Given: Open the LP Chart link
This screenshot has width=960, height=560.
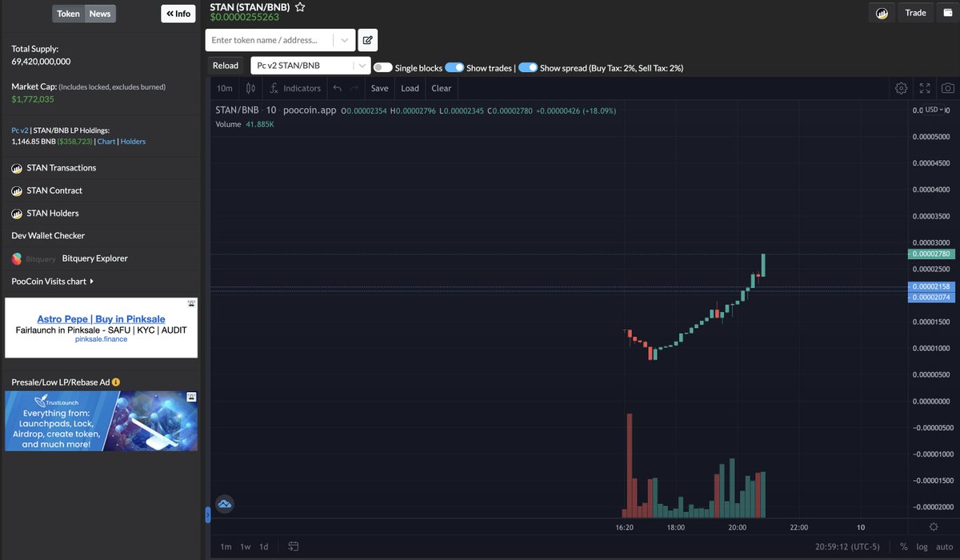Looking at the screenshot, I should click(106, 142).
